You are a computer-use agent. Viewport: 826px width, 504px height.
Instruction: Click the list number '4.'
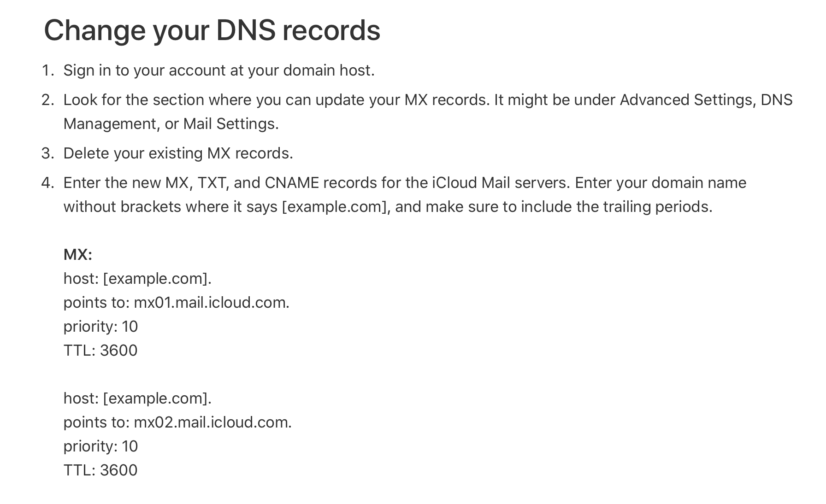pyautogui.click(x=48, y=183)
